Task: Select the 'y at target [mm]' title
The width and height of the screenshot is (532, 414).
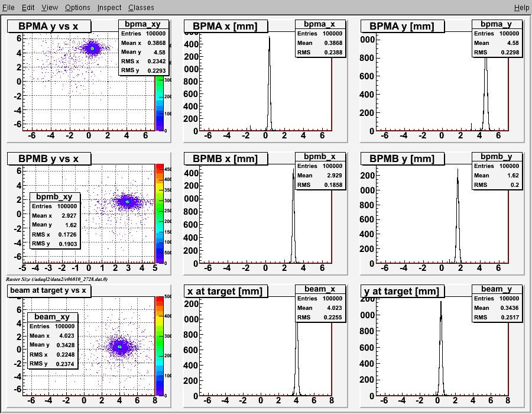Action: [402, 291]
